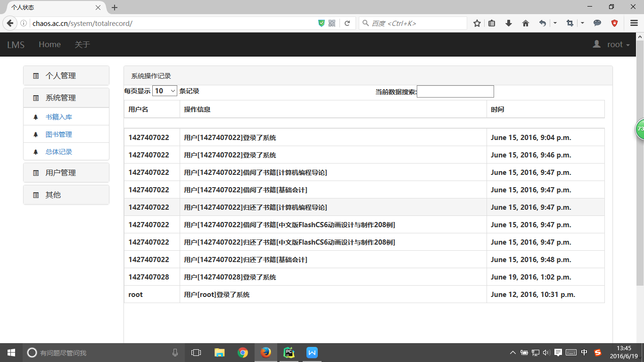The height and width of the screenshot is (362, 644).
Task: Open Windows Start menu
Action: (x=11, y=353)
